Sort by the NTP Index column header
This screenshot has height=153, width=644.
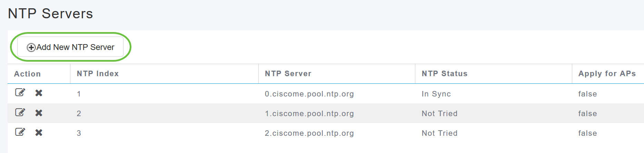pos(98,74)
